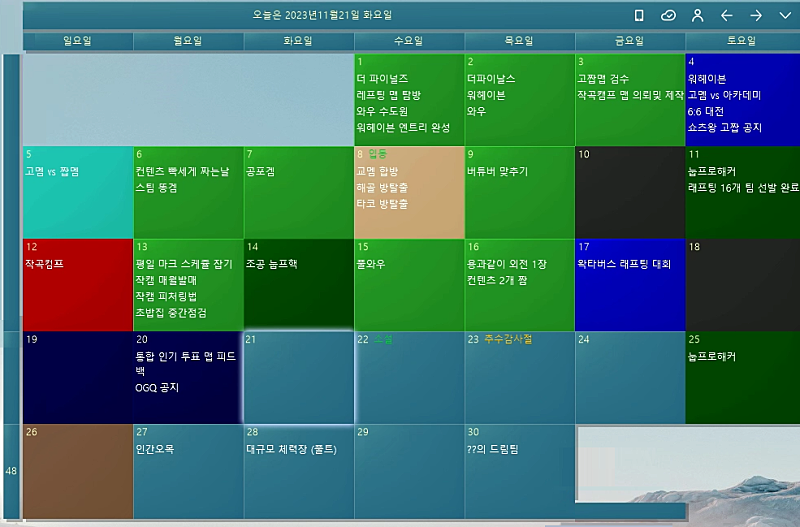This screenshot has height=527, width=800.
Task: Click '평일 마크 스케쥴 잡기' event
Action: pos(184,264)
